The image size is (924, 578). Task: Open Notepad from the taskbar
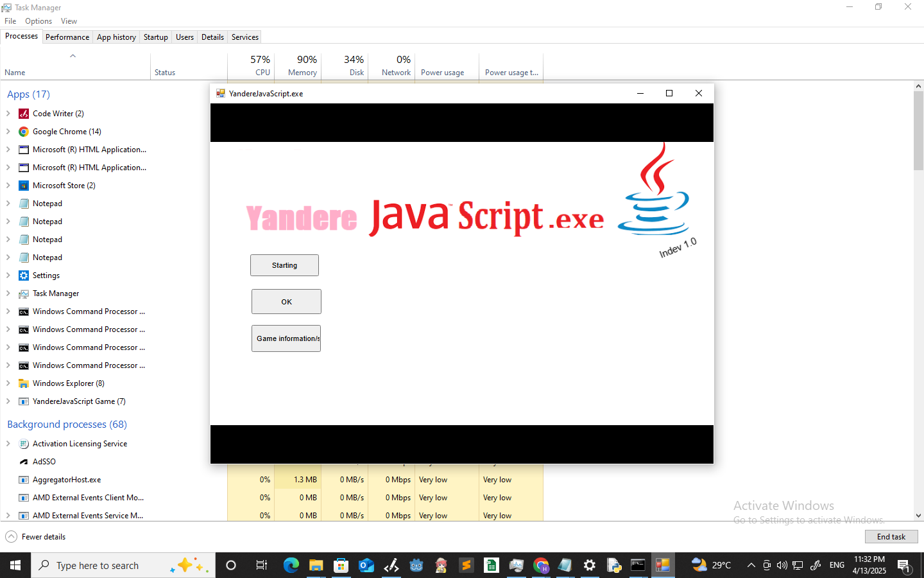coord(565,565)
